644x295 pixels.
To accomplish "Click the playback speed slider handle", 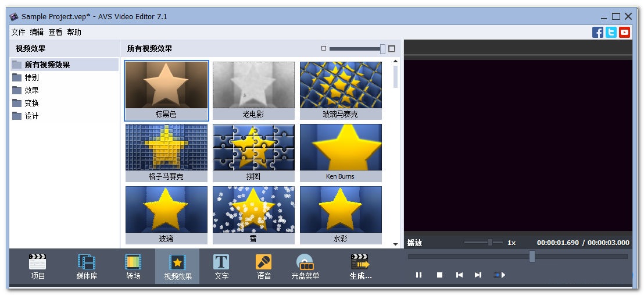I will tap(490, 242).
